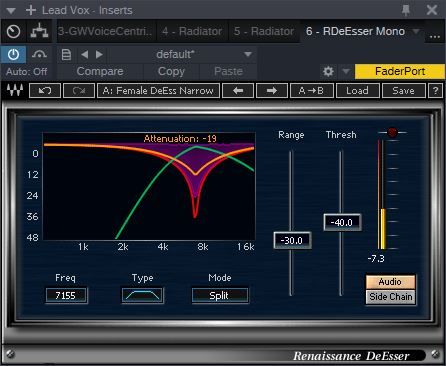Collapse the Lead Vox Inserts header arrow
The image size is (446, 366).
(11, 11)
